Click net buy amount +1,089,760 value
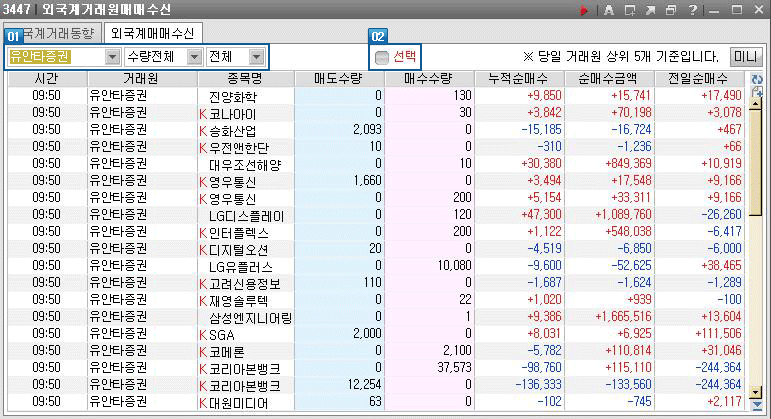This screenshot has width=771, height=419. tap(623, 215)
